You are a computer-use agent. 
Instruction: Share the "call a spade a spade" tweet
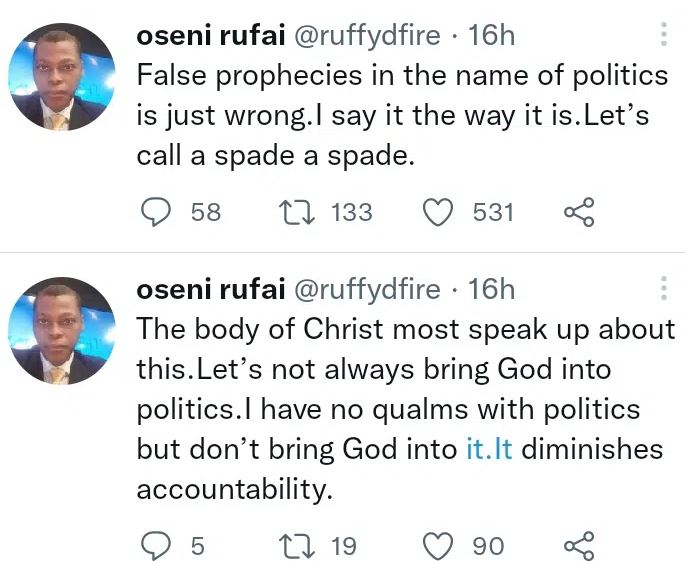click(x=580, y=212)
